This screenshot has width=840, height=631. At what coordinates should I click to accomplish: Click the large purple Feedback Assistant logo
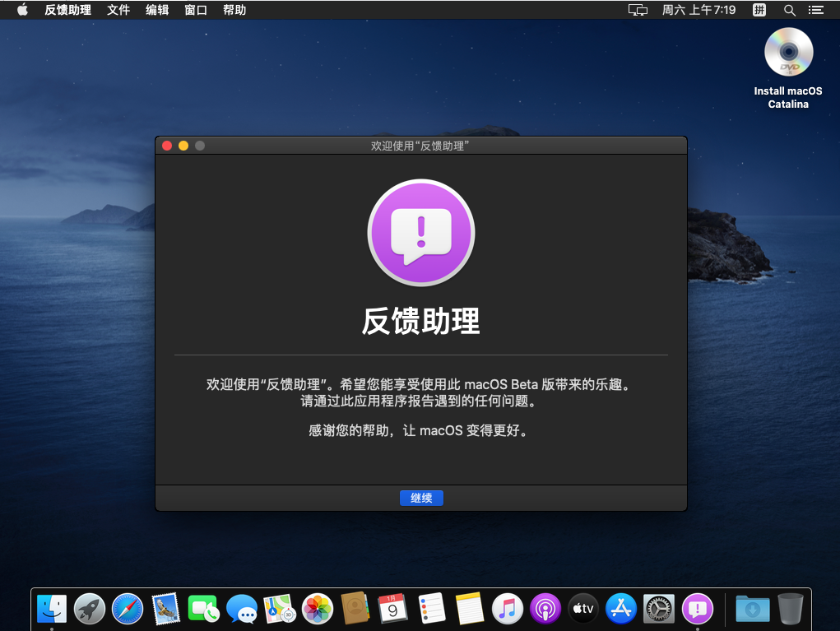(x=421, y=233)
